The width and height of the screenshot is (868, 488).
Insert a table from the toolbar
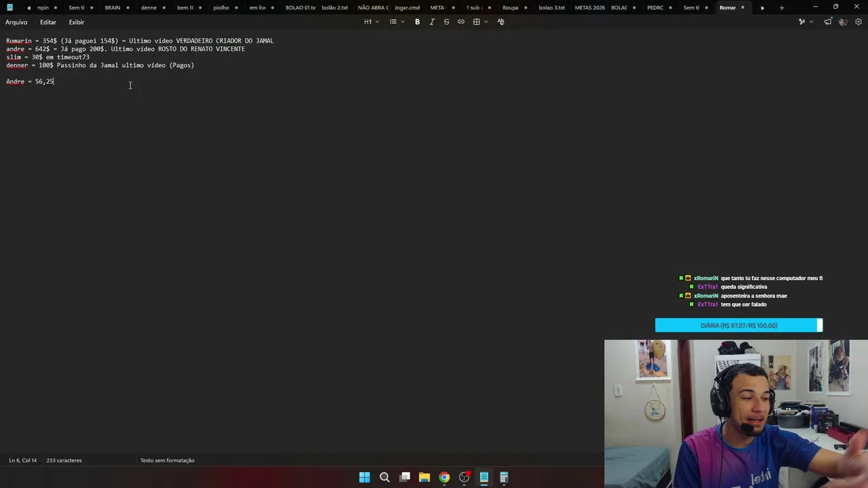[x=477, y=22]
